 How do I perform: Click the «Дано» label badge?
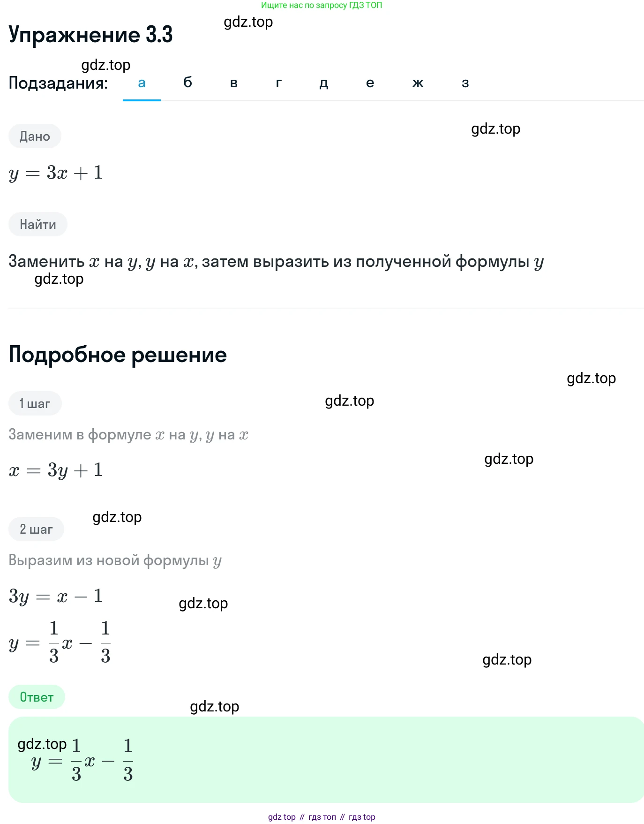tap(35, 136)
